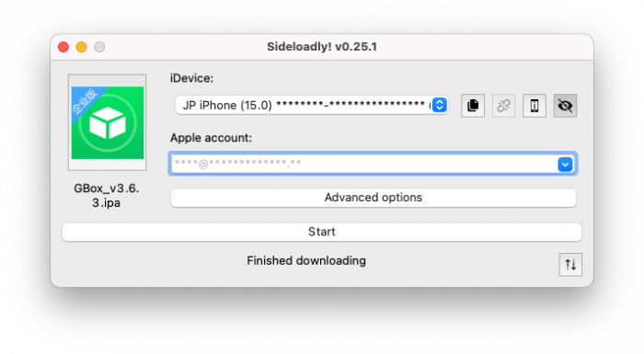The height and width of the screenshot is (354, 644).
Task: Click the broken chain link icon
Action: click(503, 106)
